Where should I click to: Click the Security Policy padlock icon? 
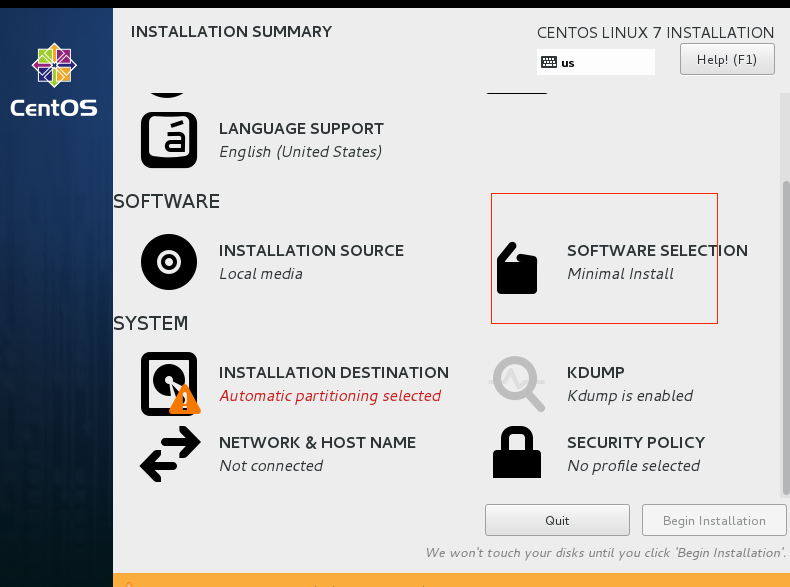click(x=517, y=452)
